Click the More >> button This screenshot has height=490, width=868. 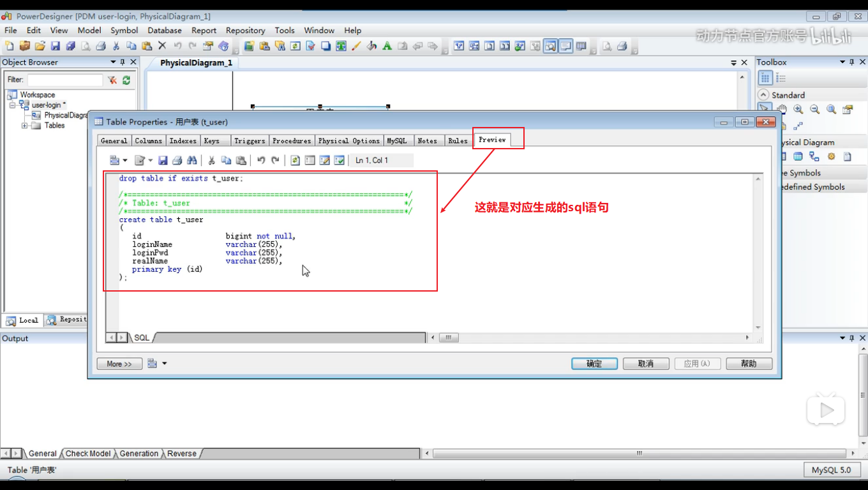point(119,364)
